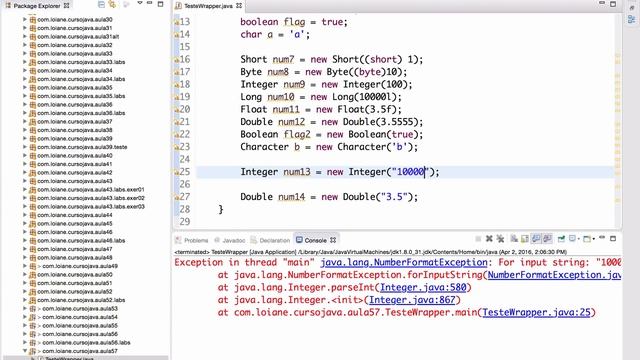
Task: Maximize the Console view
Action: [613, 239]
